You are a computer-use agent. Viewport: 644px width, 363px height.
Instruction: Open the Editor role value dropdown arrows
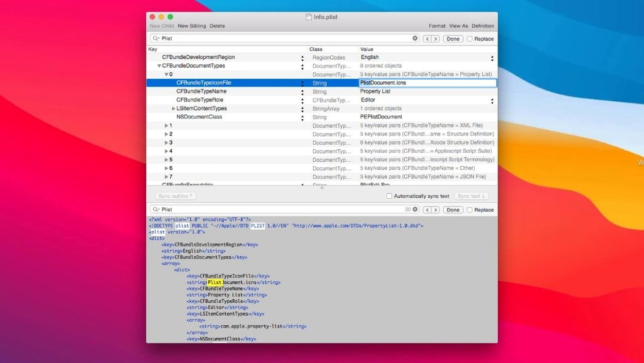coord(492,100)
